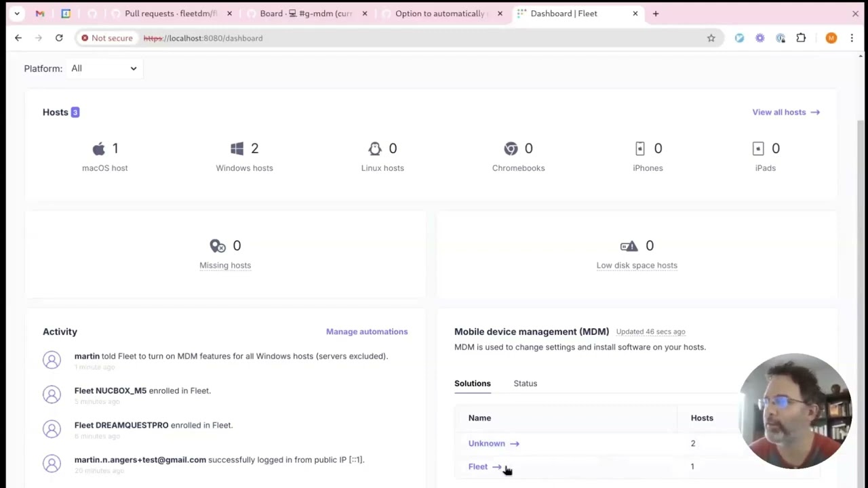The height and width of the screenshot is (488, 868).
Task: Select the iPhones device icon
Action: click(639, 148)
